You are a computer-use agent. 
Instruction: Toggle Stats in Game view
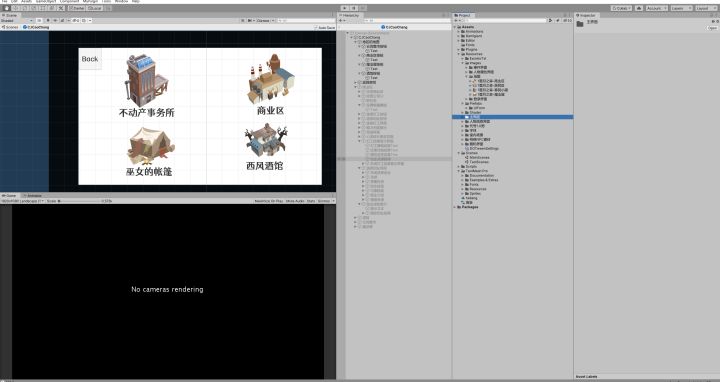coord(311,201)
